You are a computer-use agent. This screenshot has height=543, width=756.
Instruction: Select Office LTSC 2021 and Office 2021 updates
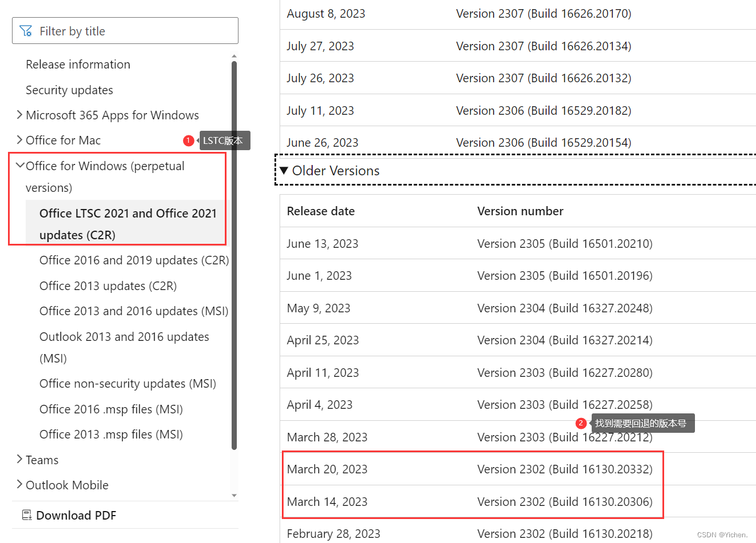[x=128, y=224]
